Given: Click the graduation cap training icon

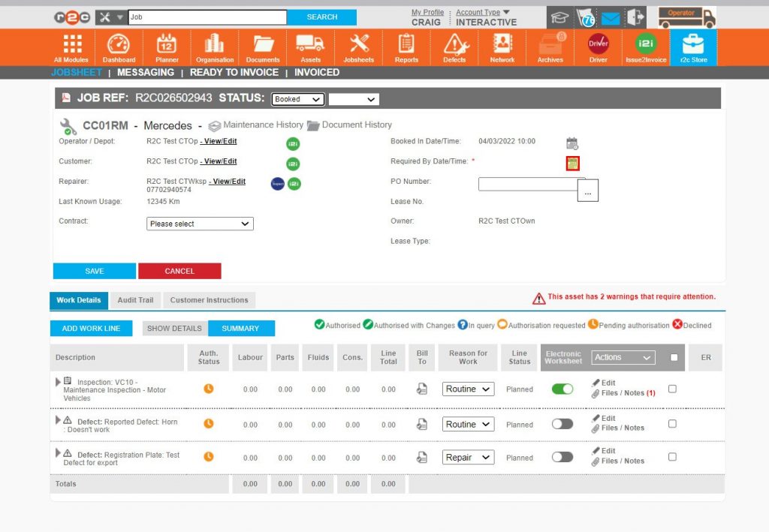Looking at the screenshot, I should (559, 18).
